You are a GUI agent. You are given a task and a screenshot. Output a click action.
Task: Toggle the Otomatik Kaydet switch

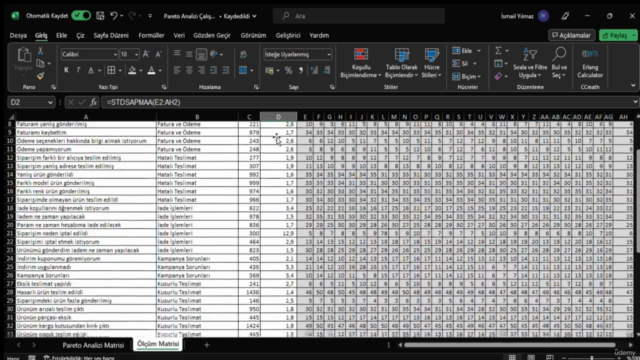tap(81, 16)
